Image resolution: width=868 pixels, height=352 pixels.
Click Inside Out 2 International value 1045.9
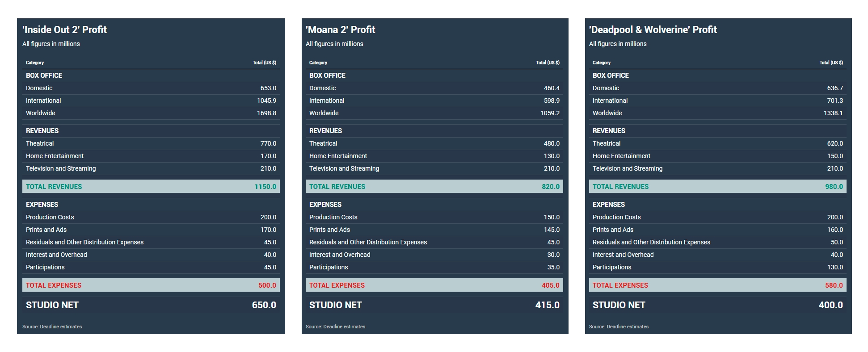(266, 101)
